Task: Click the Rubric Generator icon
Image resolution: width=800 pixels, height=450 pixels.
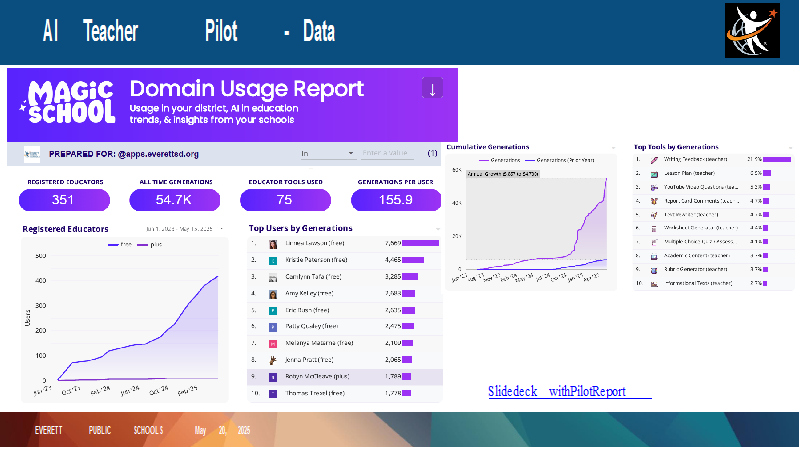Action: click(654, 270)
